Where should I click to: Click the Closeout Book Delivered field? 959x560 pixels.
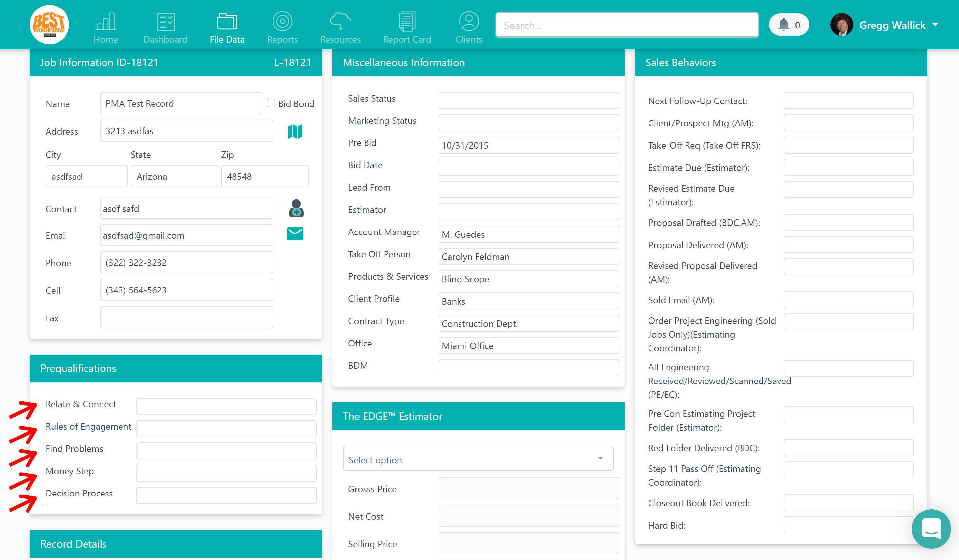(849, 503)
